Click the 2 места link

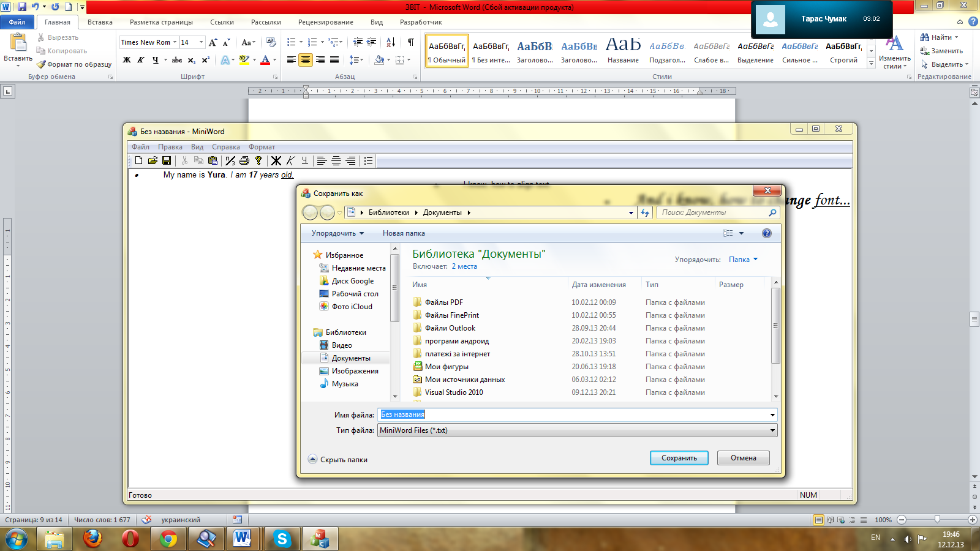pos(464,266)
